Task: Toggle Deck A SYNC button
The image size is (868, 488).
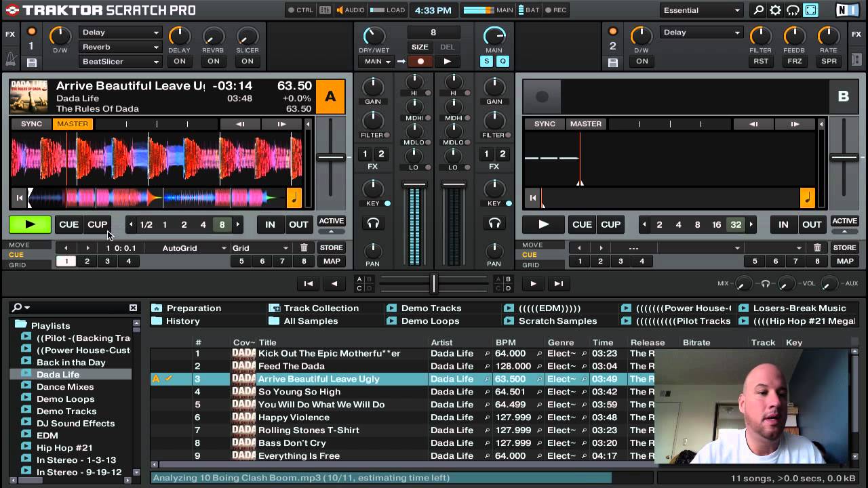Action: click(x=31, y=124)
